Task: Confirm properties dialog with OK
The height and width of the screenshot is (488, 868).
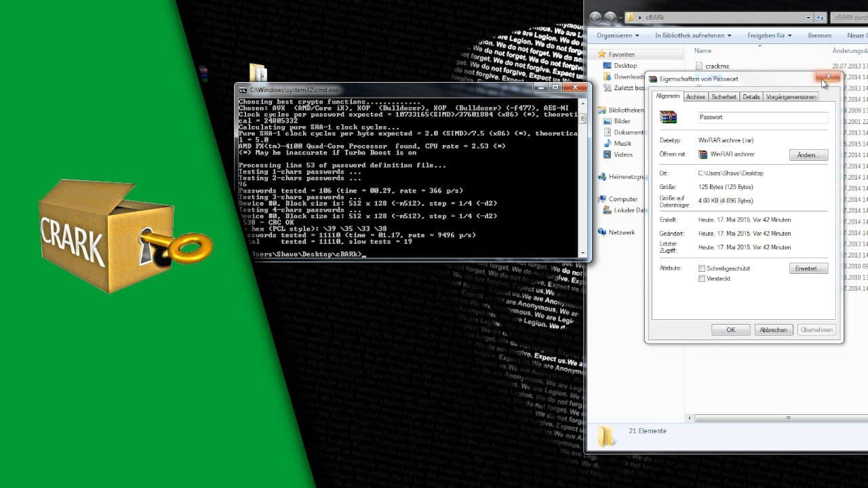Action: 730,330
